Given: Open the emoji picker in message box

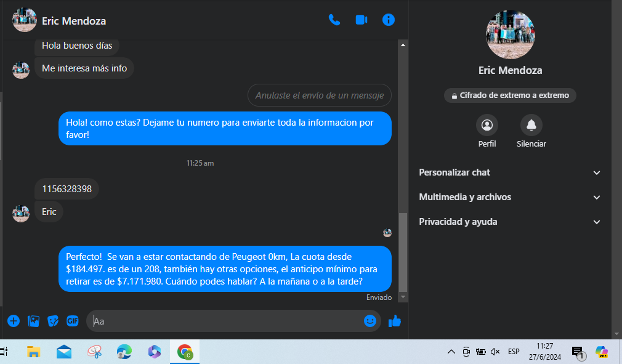Looking at the screenshot, I should (x=370, y=321).
